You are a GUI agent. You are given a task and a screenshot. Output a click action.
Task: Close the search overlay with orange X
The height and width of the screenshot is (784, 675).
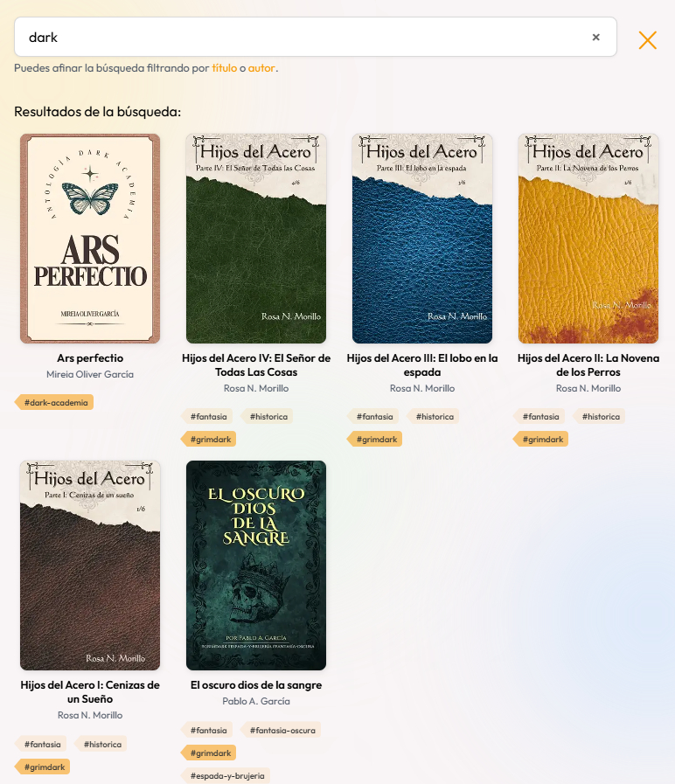click(648, 40)
